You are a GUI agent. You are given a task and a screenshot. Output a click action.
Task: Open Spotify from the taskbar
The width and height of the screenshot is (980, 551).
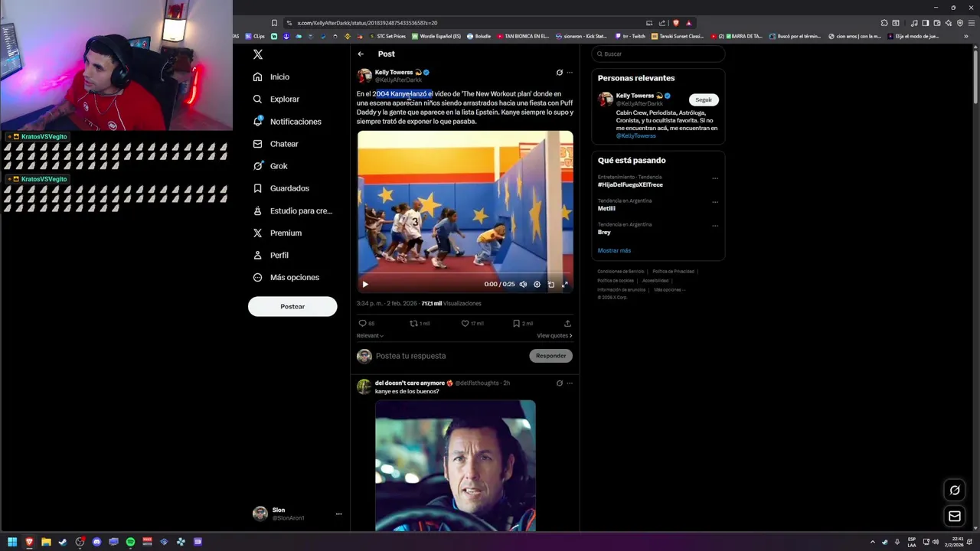click(x=130, y=542)
